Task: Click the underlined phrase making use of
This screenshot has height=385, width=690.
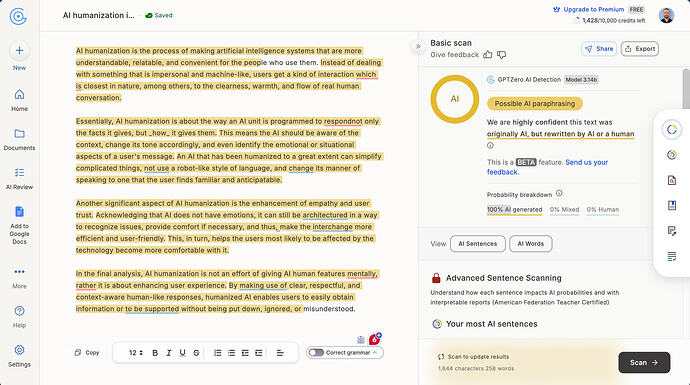Action: [x=263, y=286]
